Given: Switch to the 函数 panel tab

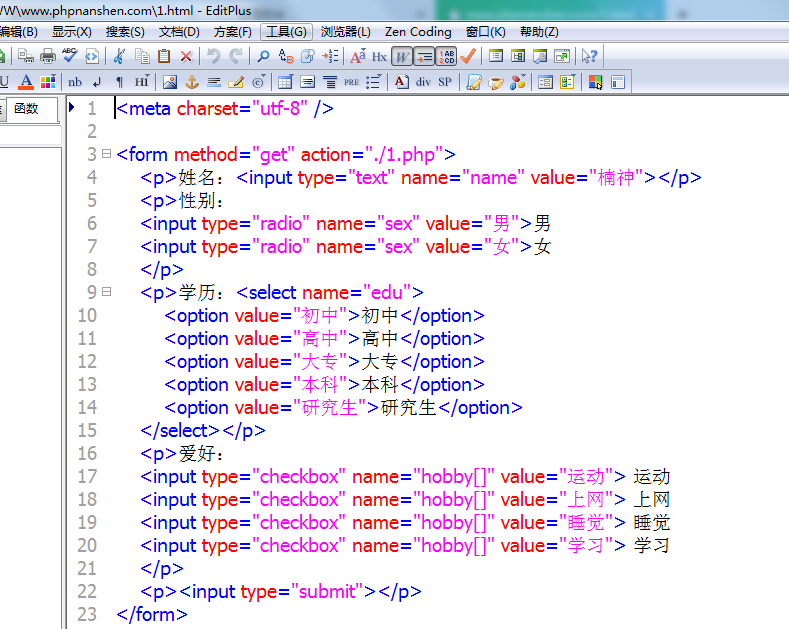Looking at the screenshot, I should pos(26,109).
